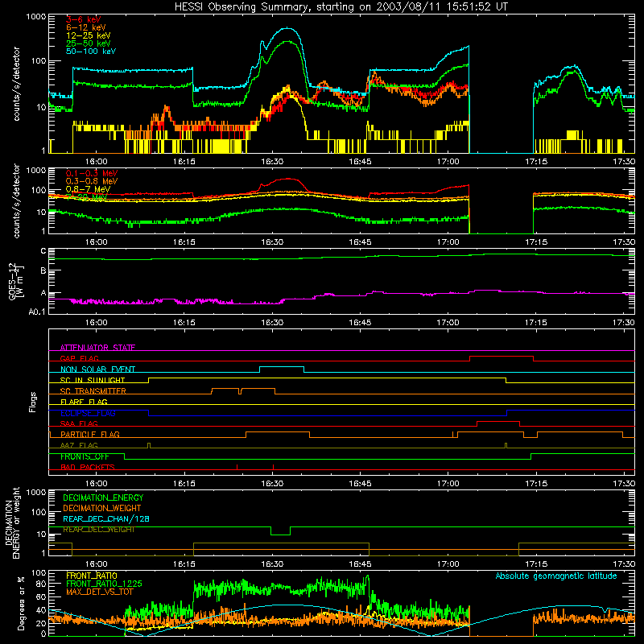Viewport: 644px width, 644px height.
Task: Pick the PARTICLE_FLAG label
Action: pos(90,434)
